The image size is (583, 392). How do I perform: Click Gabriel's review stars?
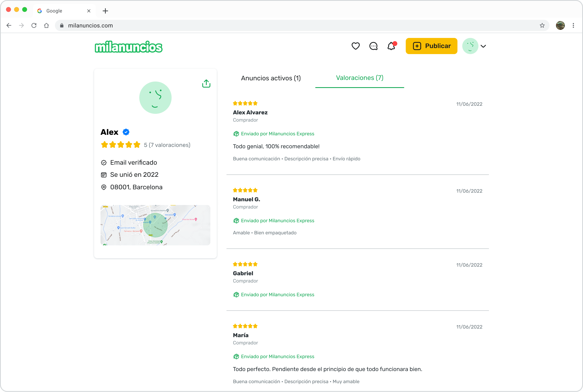pos(245,264)
